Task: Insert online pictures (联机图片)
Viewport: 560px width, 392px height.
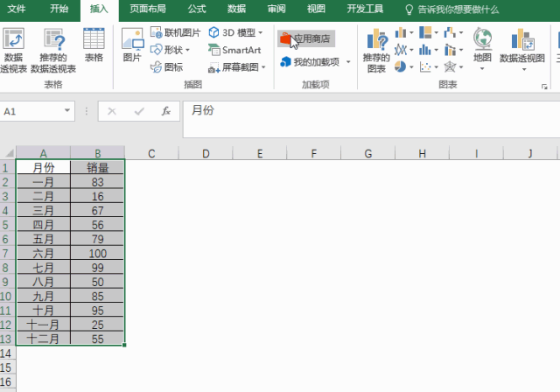Action: tap(175, 32)
